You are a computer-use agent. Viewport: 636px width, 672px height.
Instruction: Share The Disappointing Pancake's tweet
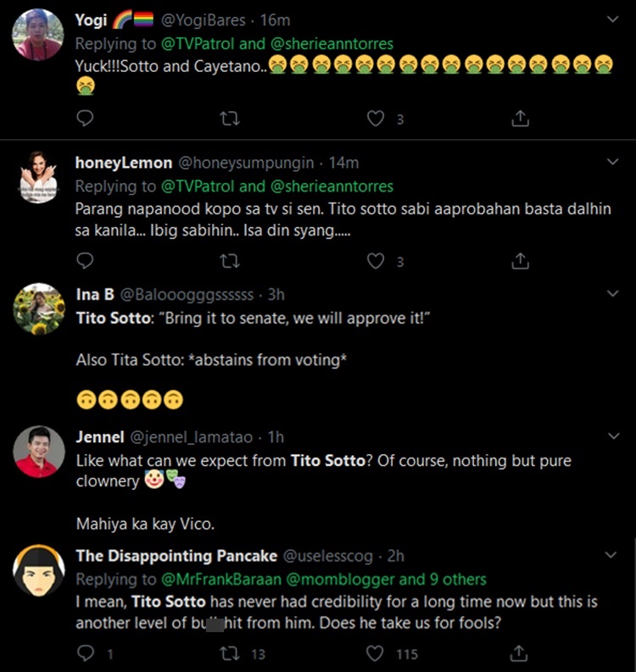click(x=521, y=653)
